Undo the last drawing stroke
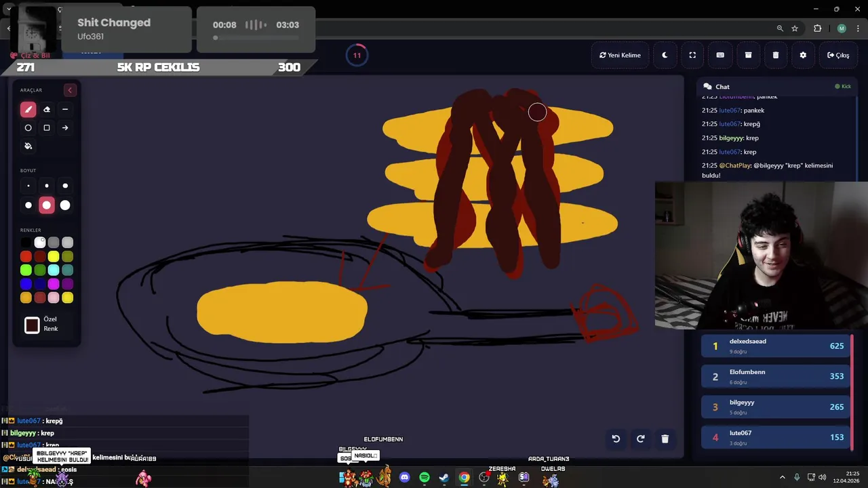Viewport: 868px width, 488px height. (616, 439)
